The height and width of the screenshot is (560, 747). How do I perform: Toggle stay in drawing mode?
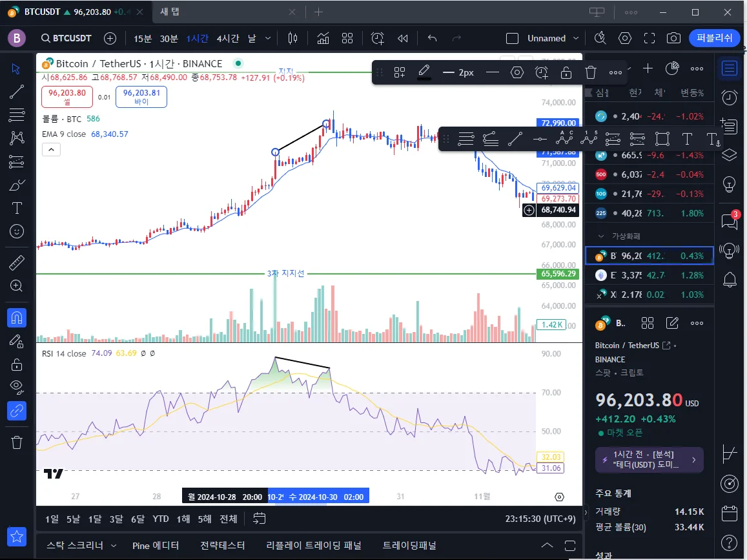[x=16, y=341]
